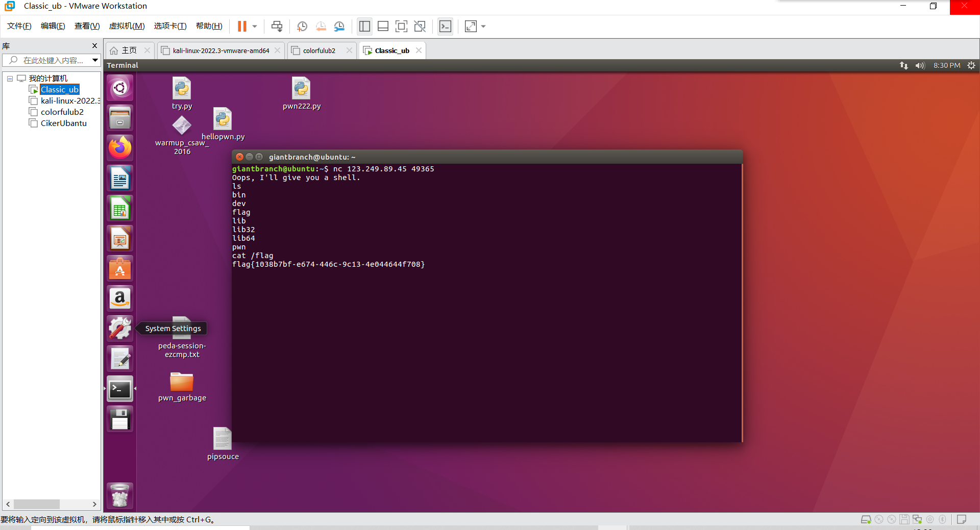Open the snapshot manager toolbar icon
980x530 pixels.
coord(339,26)
